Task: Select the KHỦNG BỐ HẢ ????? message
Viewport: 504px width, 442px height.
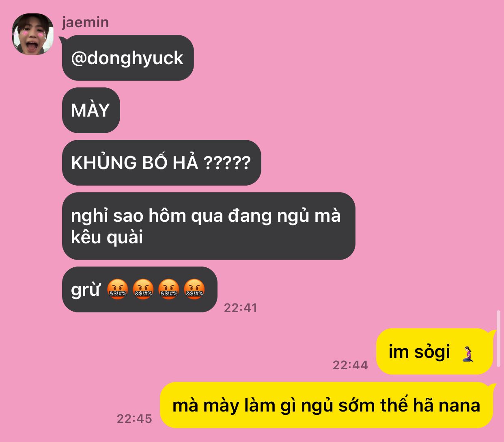Action: (x=162, y=162)
